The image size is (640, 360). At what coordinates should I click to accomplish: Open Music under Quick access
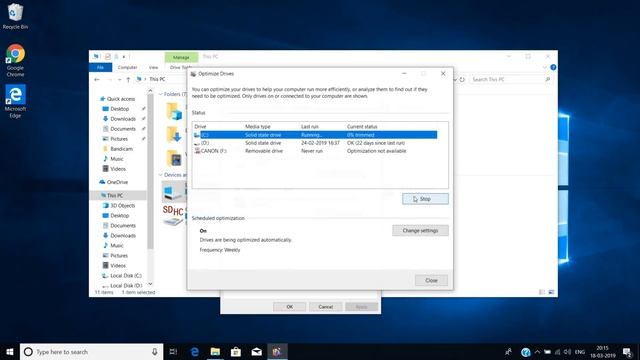point(113,159)
